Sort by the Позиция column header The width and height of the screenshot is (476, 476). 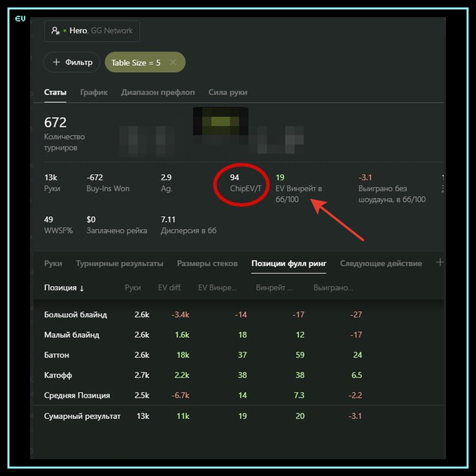[x=64, y=288]
